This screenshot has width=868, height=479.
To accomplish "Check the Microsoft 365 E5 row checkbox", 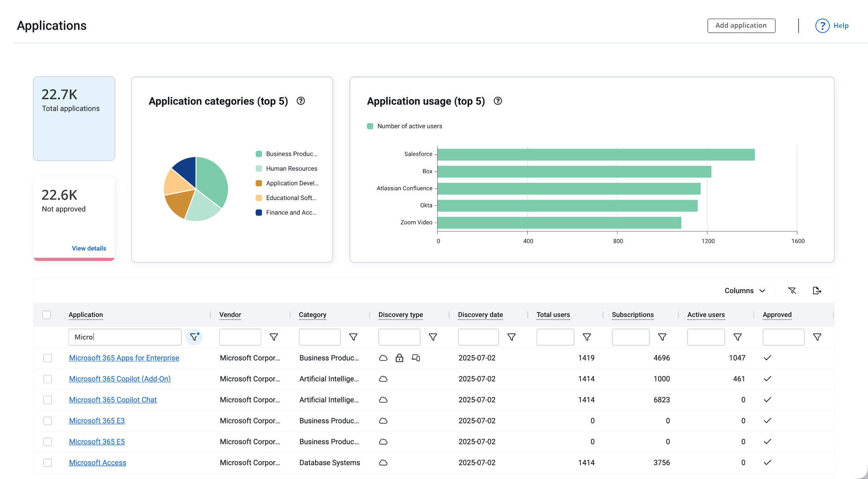I will click(47, 442).
